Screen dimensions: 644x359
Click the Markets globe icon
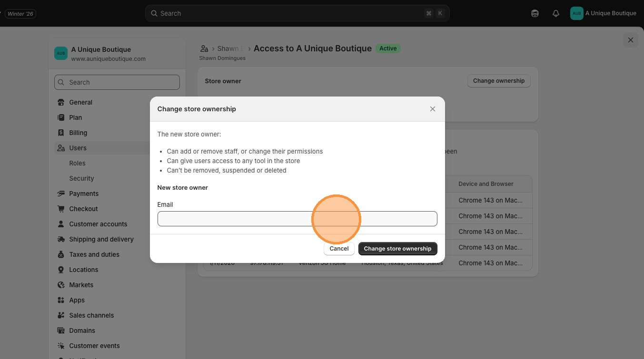pos(61,285)
